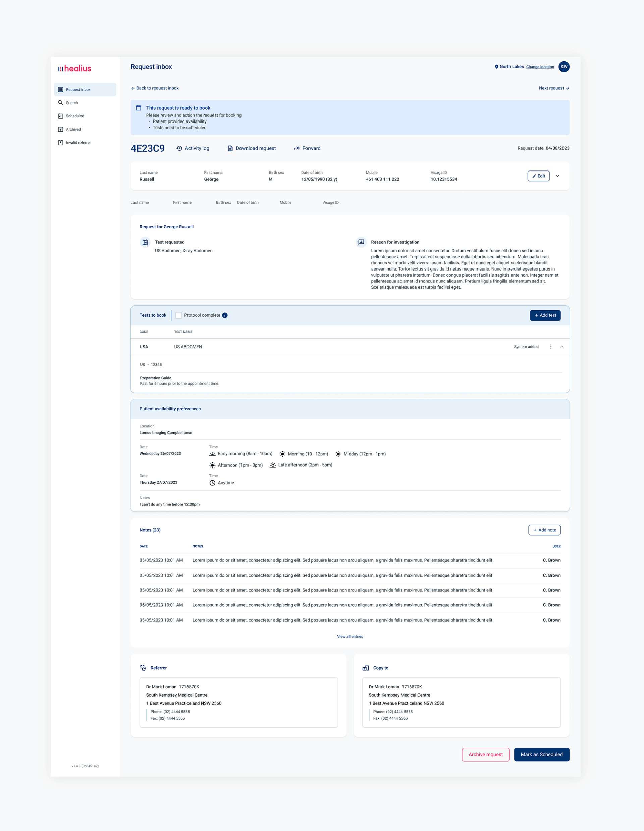Click mobile number +61 403 111 222
This screenshot has width=644, height=831.
point(382,179)
